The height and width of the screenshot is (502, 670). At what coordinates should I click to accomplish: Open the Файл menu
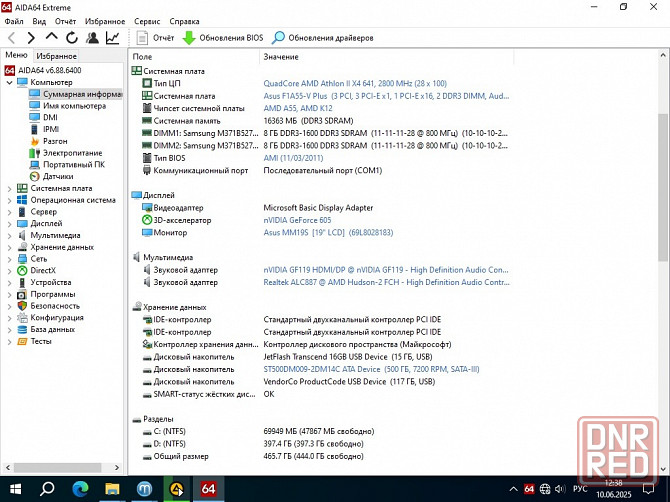[x=14, y=21]
